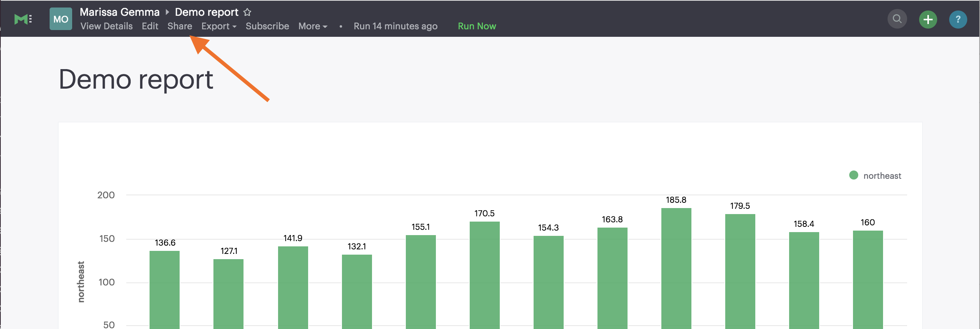Go to Marissa Gemma breadcrumb
Screen dimensions: 980x329
click(119, 12)
